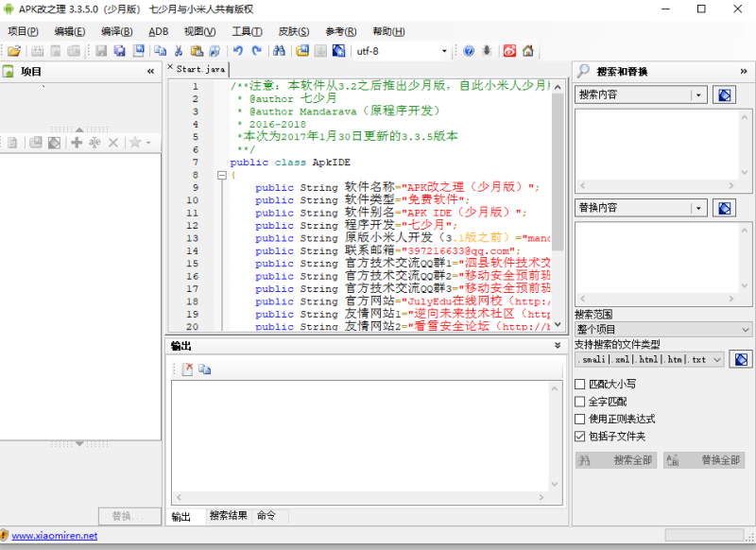Click the blue floppy-disk Save As icon
756x550 pixels.
coord(138,51)
